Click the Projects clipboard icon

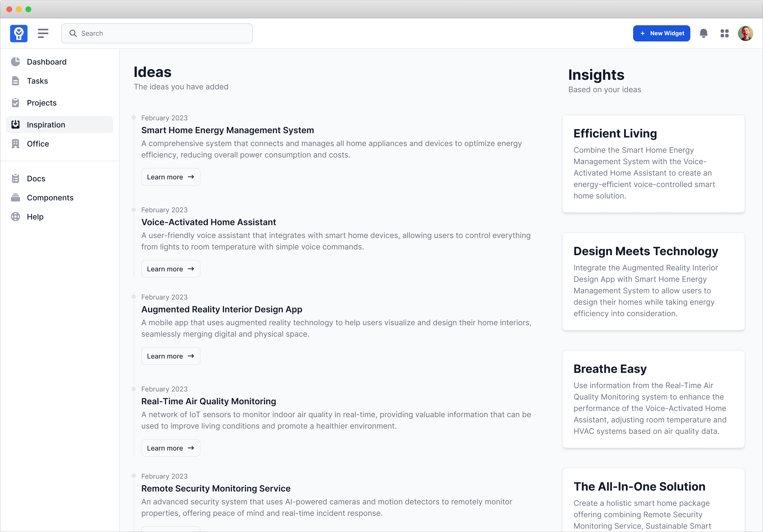point(15,103)
